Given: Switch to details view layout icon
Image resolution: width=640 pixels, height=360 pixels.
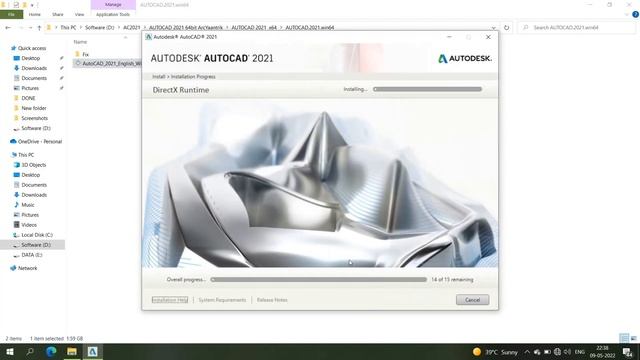Looking at the screenshot, I should tap(624, 338).
